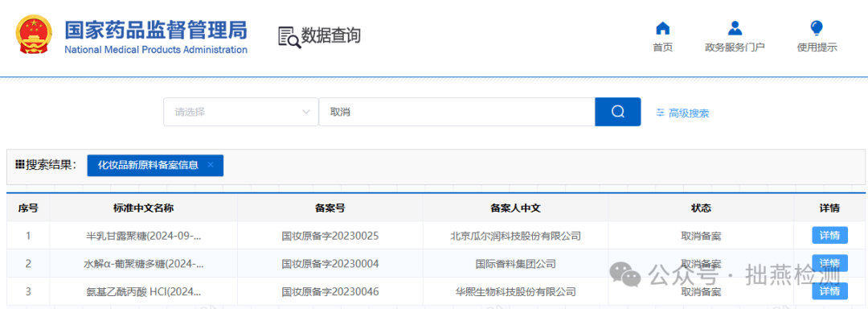Click the 国家药品监督管理局 site title

156,30
